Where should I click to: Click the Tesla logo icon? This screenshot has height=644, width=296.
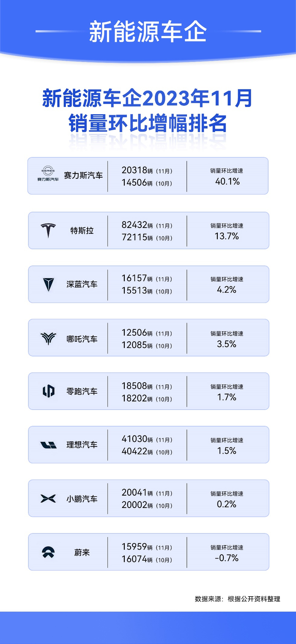[x=48, y=231]
